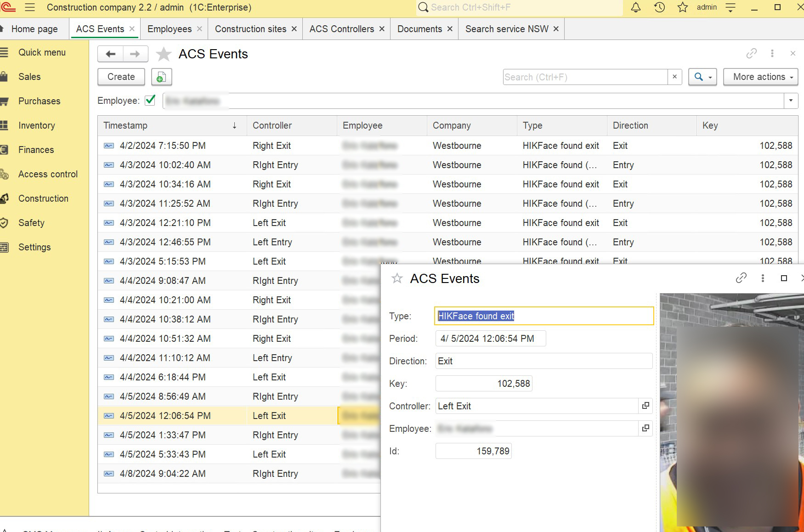Expand the More actions dropdown

pos(760,77)
